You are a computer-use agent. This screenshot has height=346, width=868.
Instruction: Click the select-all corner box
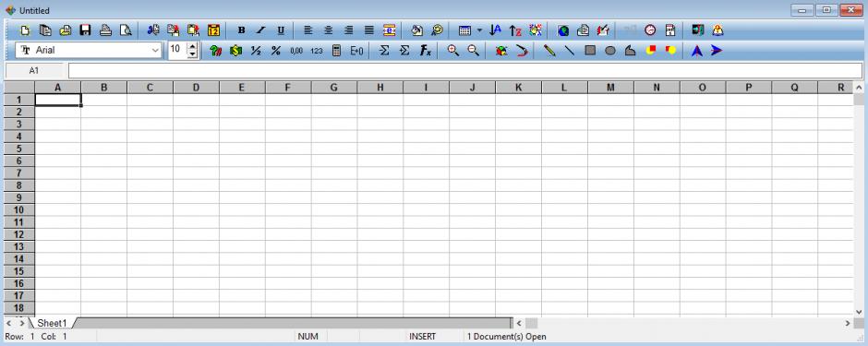point(19,88)
